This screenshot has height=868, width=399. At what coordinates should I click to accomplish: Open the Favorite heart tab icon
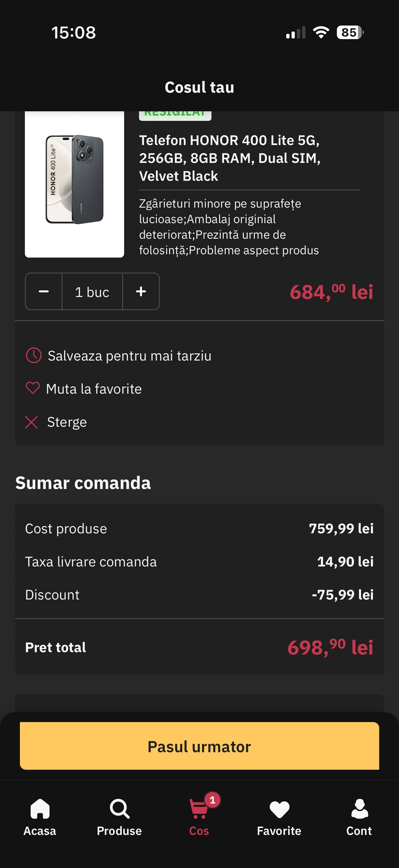tap(279, 809)
